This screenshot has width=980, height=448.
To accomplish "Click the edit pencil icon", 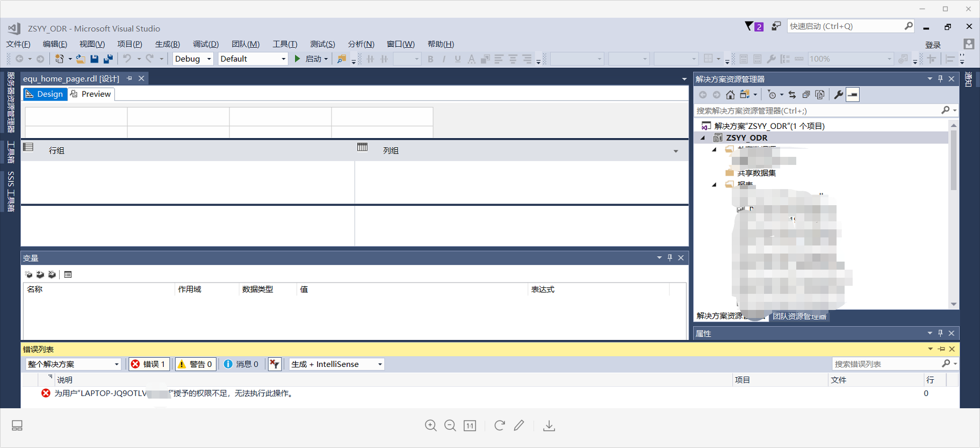I will tap(519, 425).
